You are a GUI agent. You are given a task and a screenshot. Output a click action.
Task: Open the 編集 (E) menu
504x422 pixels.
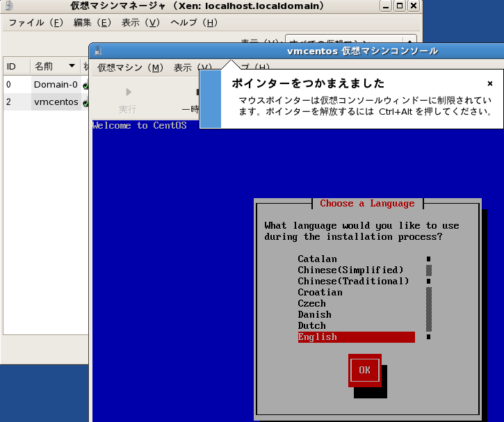tap(92, 23)
